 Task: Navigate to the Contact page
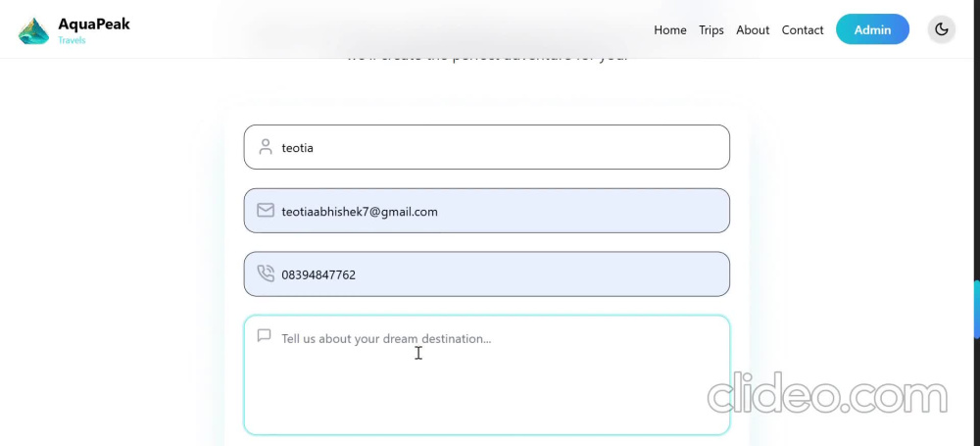click(803, 30)
